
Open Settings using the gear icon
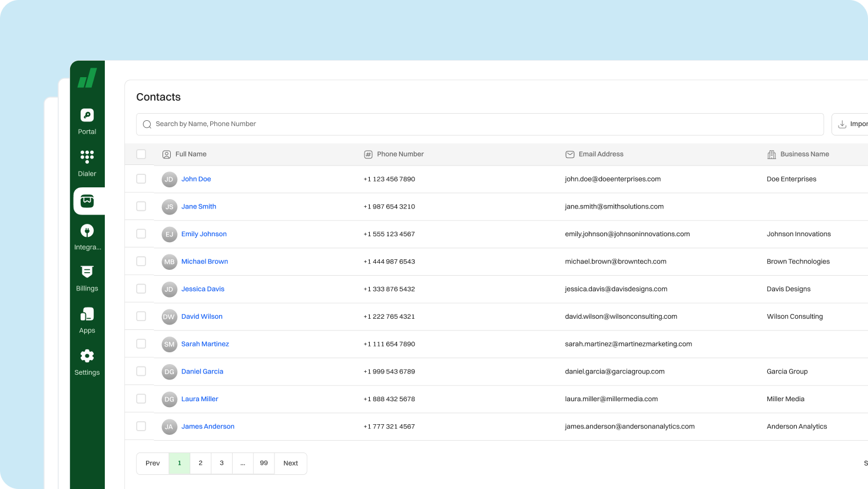click(87, 356)
